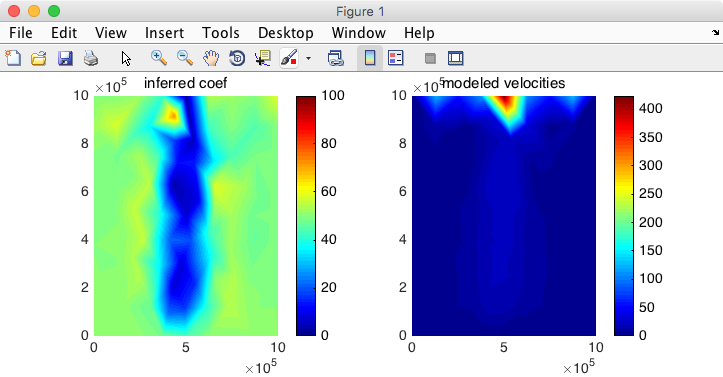Activate the Data Cursor tool
Image resolution: width=723 pixels, height=377 pixels.
[263, 58]
